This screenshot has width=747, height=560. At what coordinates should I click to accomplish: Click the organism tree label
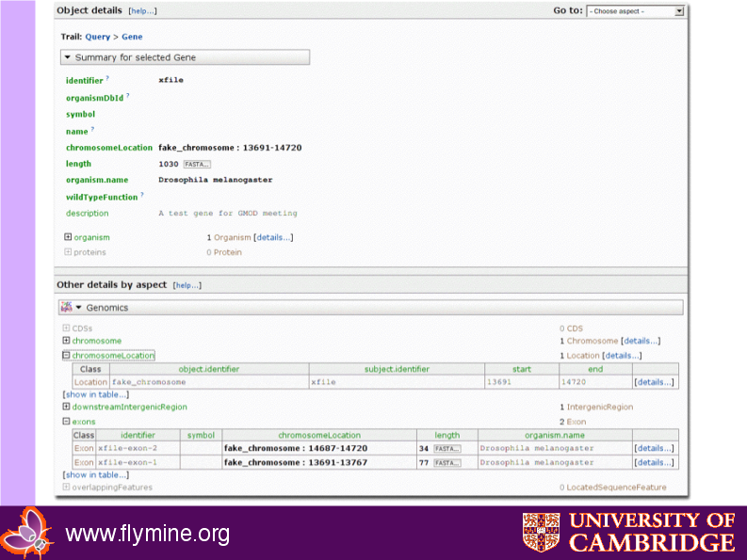[91, 237]
